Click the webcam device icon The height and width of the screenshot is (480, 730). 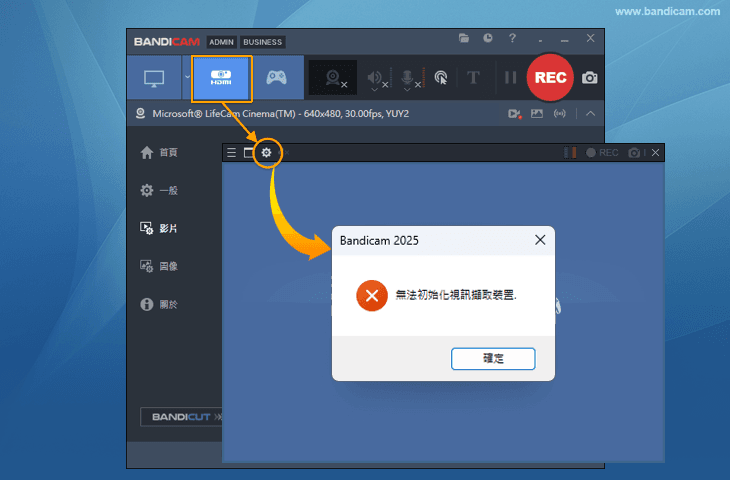[140, 114]
